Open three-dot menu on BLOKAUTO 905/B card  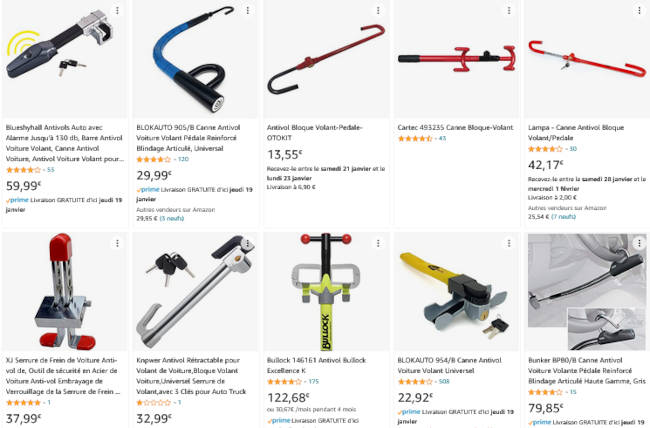point(248,10)
